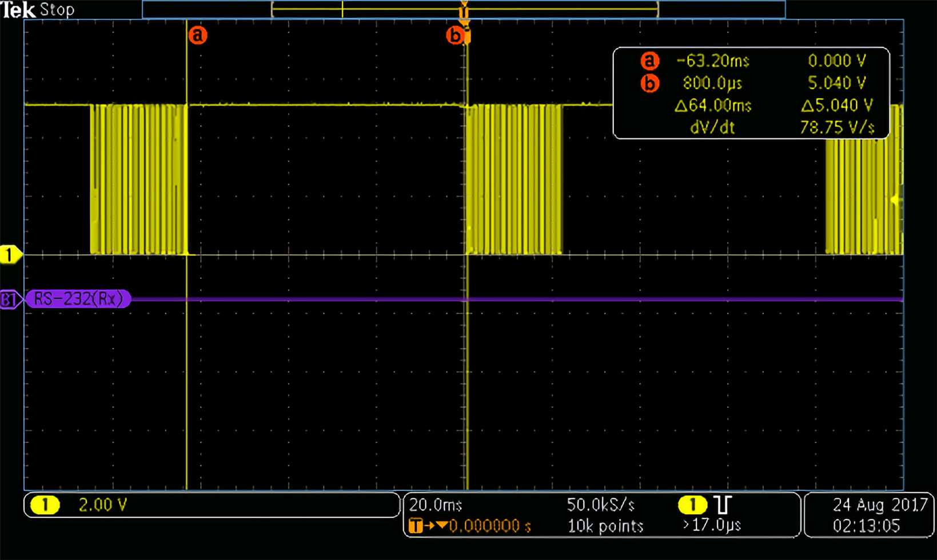Click the pulse width trigger type icon
The width and height of the screenshot is (937, 560).
pyautogui.click(x=723, y=505)
